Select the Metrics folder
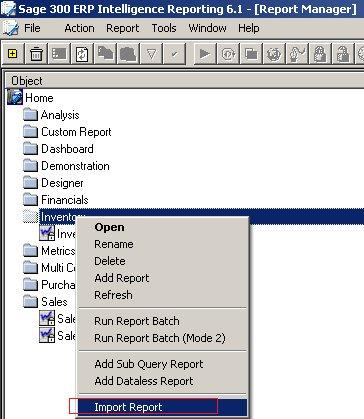 58,251
